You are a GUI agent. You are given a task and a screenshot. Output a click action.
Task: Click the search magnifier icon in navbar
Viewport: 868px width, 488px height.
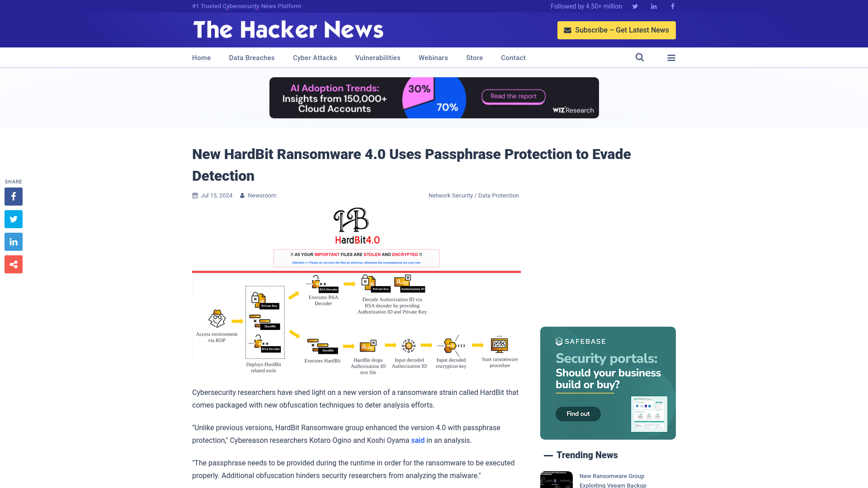640,57
